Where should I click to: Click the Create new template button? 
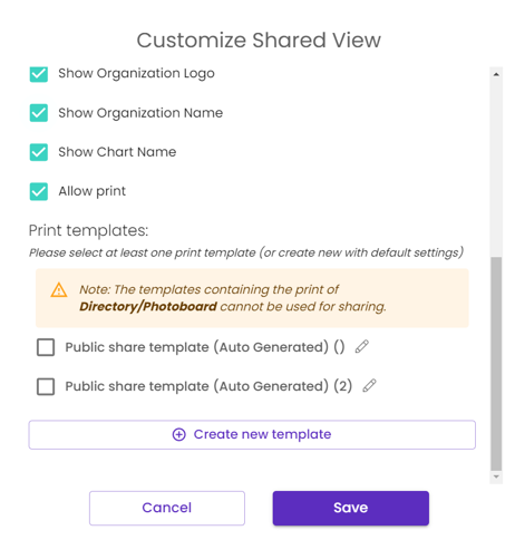pyautogui.click(x=252, y=435)
